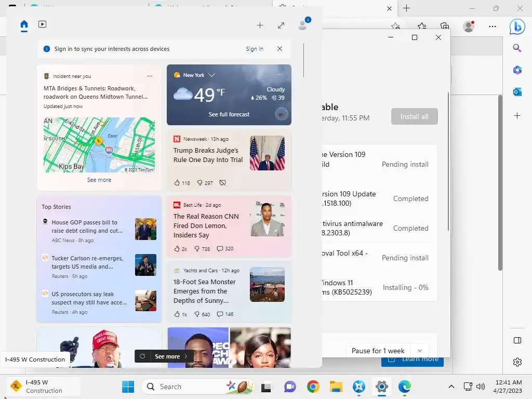Open the Windows Start menu
Screen dimensions: 532x399
tap(128, 387)
